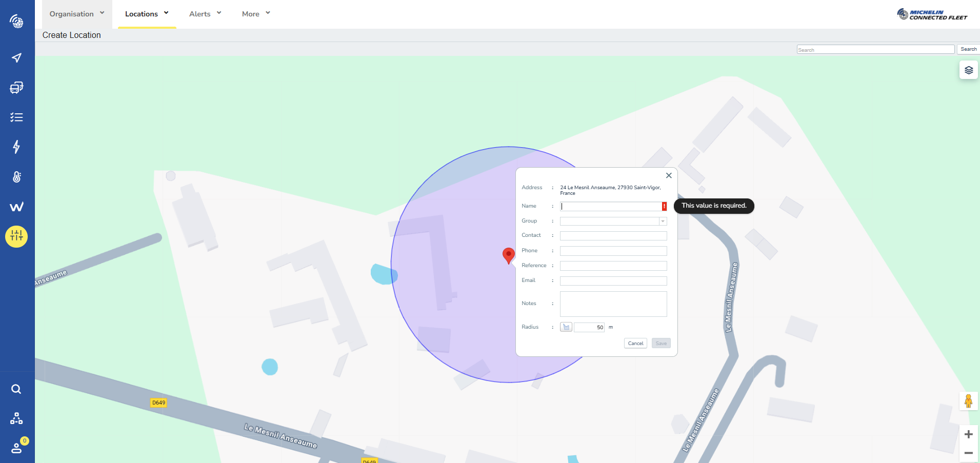Image resolution: width=980 pixels, height=463 pixels.
Task: Click into the Name input field
Action: (610, 207)
